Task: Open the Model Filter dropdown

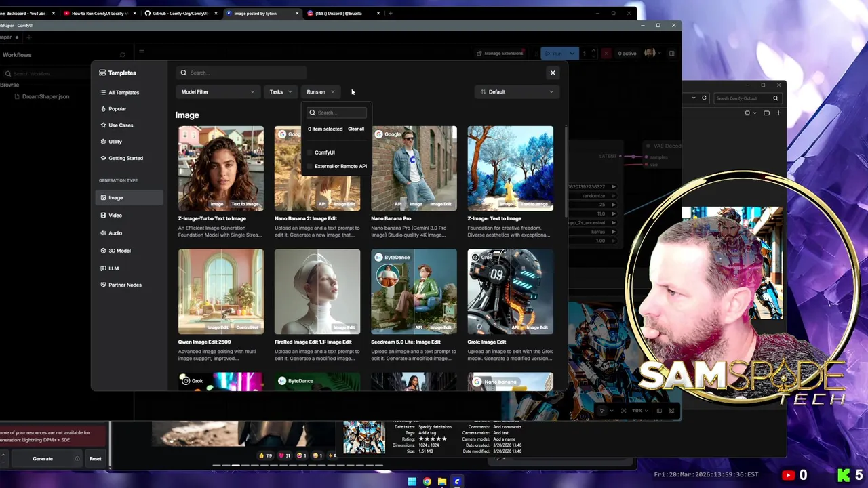Action: 218,91
